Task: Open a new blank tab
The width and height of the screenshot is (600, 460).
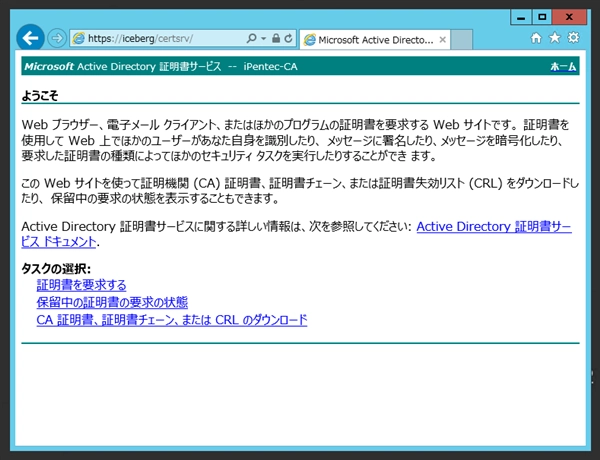Action: [x=461, y=39]
